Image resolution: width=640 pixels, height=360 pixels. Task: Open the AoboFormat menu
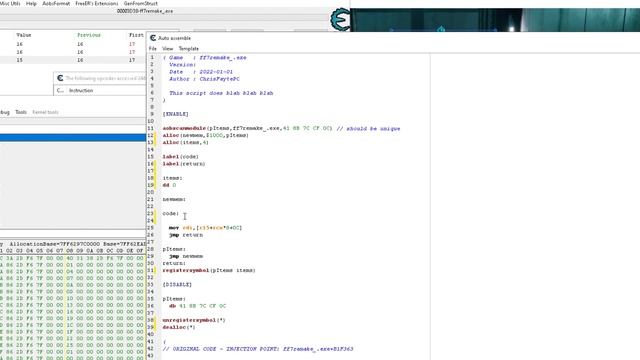click(x=56, y=3)
